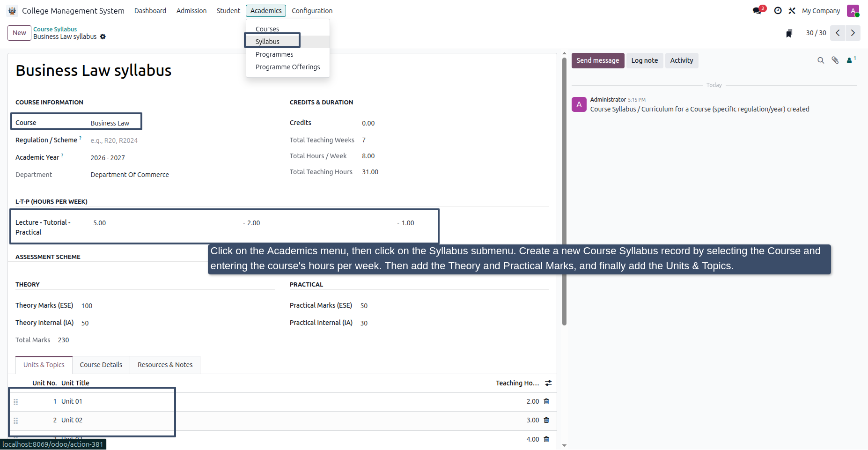Click the bookmark icon beside the pager
The width and height of the screenshot is (868, 450).
pos(789,33)
